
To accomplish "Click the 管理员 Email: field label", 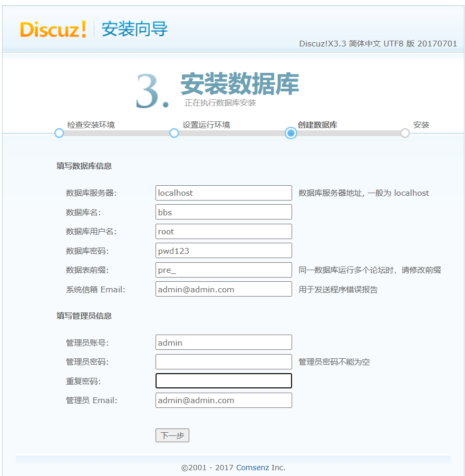I will pyautogui.click(x=92, y=401).
